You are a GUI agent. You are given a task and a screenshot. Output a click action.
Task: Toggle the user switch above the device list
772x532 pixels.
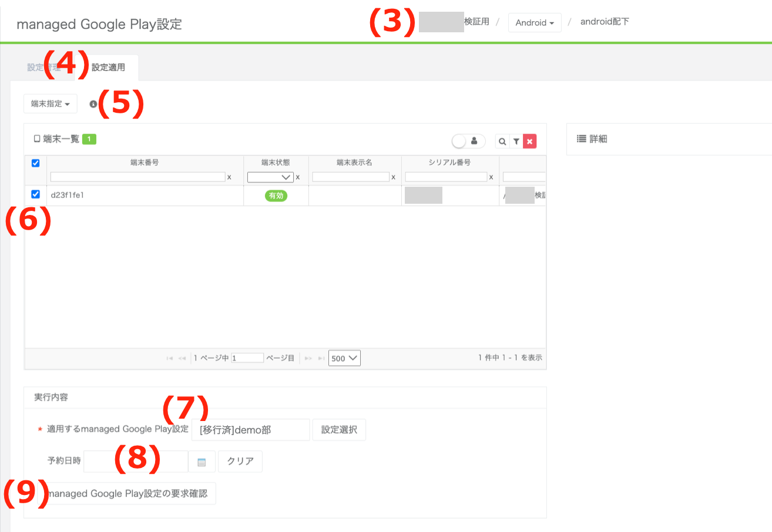468,141
